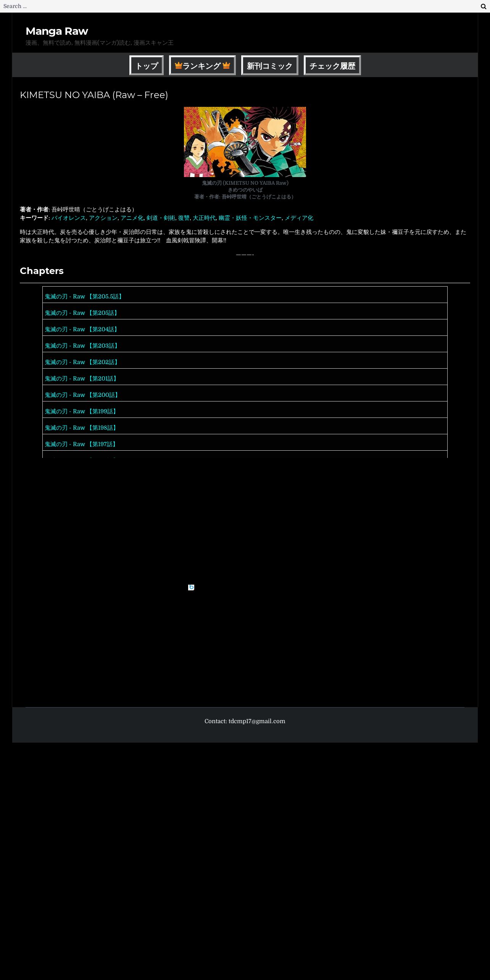Viewport: 490px width, 980px height.
Task: Open the 剣道・剣術 keyword link
Action: coord(161,218)
